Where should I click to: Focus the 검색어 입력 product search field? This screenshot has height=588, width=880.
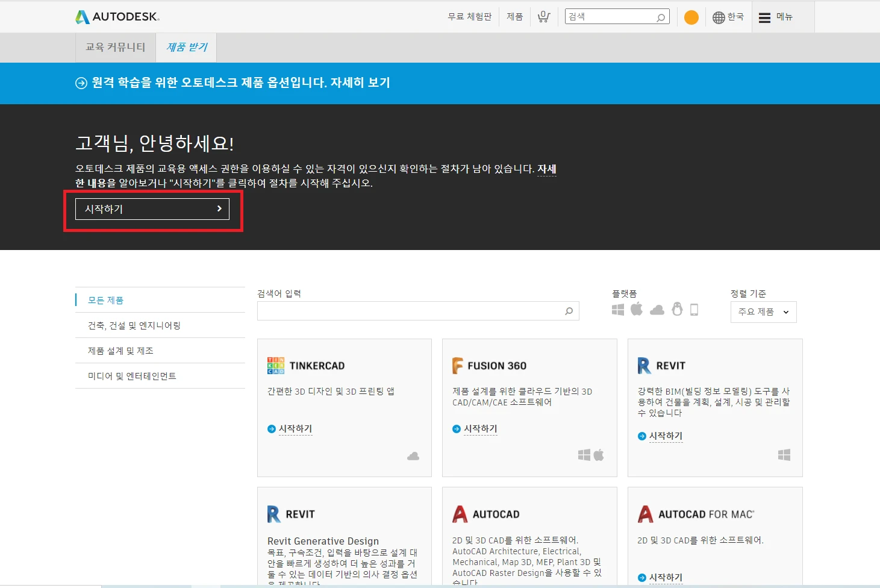pos(418,311)
